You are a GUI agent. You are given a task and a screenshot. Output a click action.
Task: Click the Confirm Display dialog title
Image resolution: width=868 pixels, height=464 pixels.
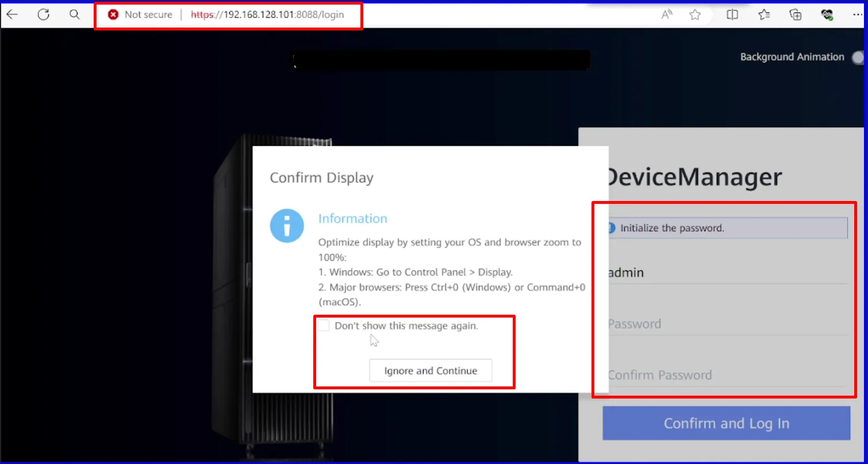tap(321, 178)
